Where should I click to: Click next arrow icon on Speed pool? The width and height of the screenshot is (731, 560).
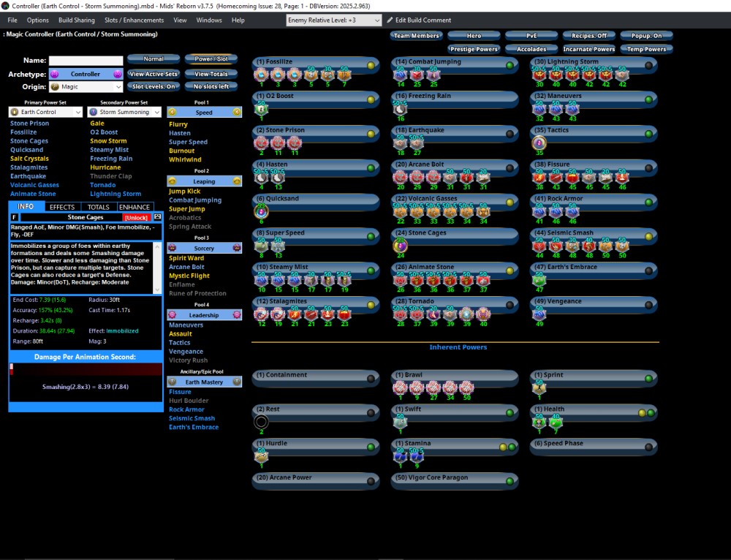237,113
